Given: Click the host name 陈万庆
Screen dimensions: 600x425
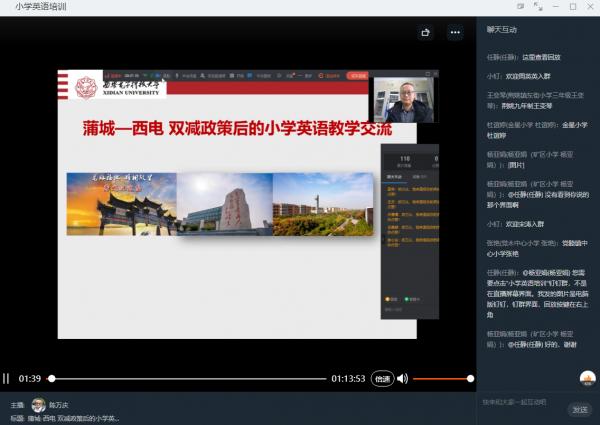Looking at the screenshot, I should 60,405.
